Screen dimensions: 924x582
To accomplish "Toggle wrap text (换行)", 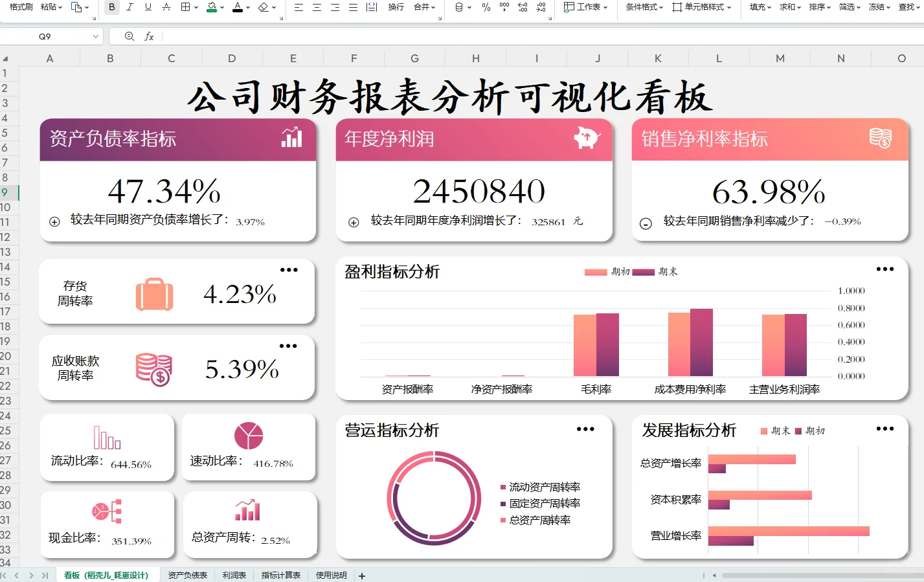I will (x=396, y=8).
